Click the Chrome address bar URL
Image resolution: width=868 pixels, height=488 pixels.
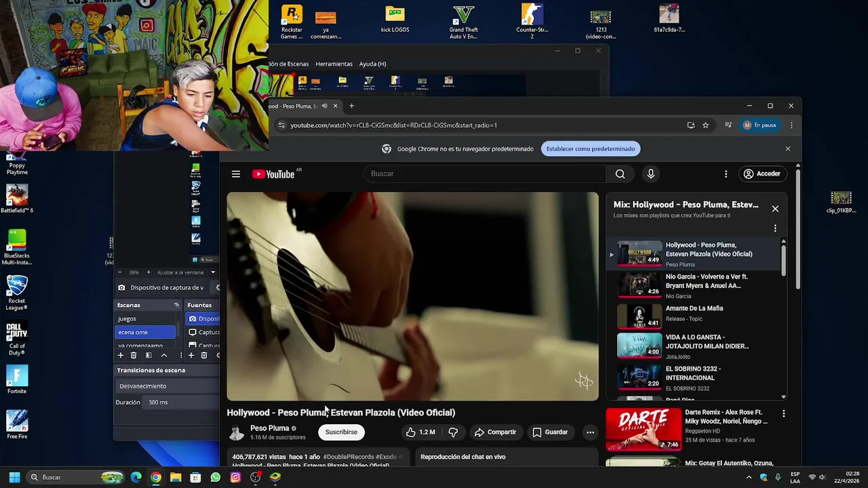(x=393, y=125)
